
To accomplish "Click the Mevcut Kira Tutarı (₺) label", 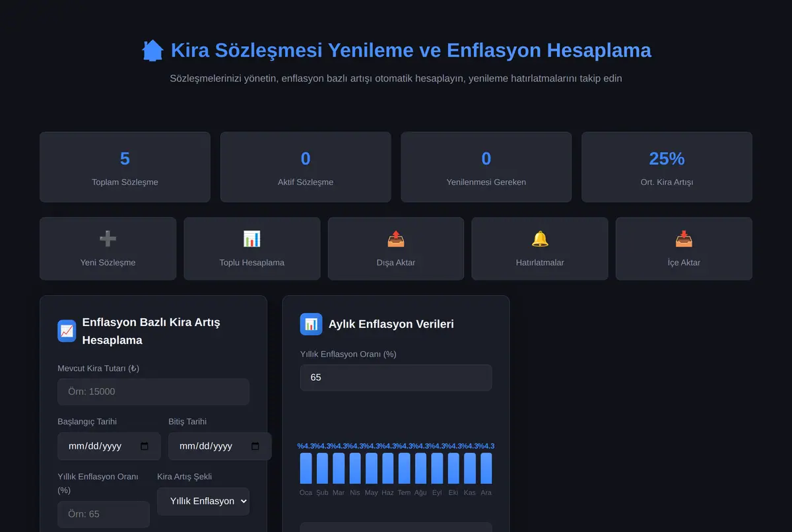I will (98, 368).
